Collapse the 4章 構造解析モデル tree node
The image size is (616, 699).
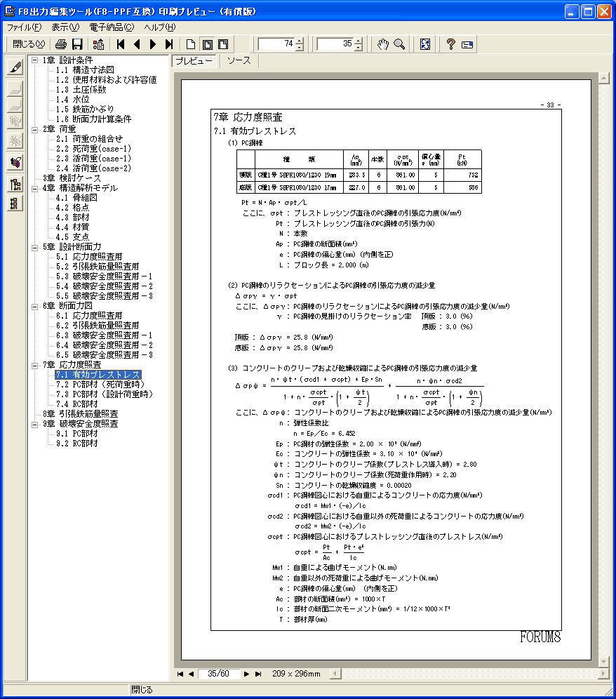pyautogui.click(x=35, y=189)
